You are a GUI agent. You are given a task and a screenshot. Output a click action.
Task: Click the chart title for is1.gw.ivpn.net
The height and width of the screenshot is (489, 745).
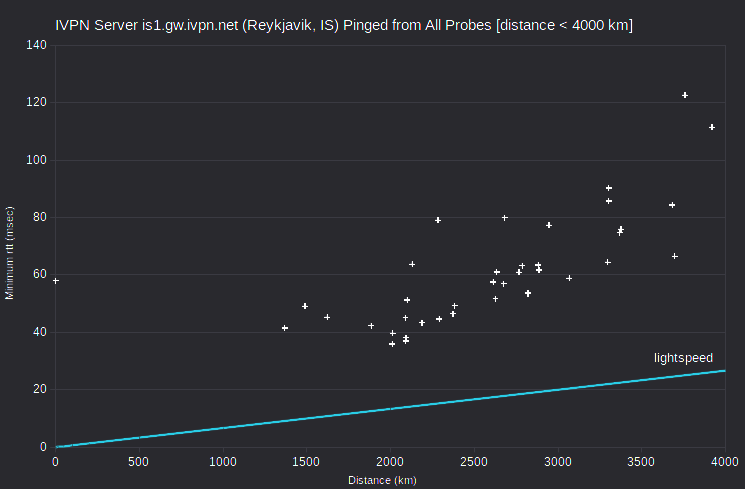pyautogui.click(x=344, y=25)
